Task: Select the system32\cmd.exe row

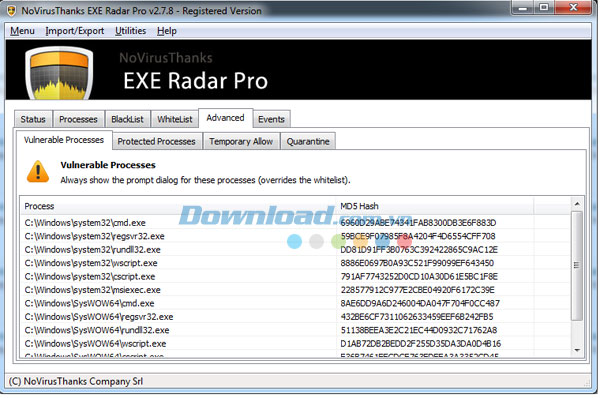Action: [x=295, y=223]
